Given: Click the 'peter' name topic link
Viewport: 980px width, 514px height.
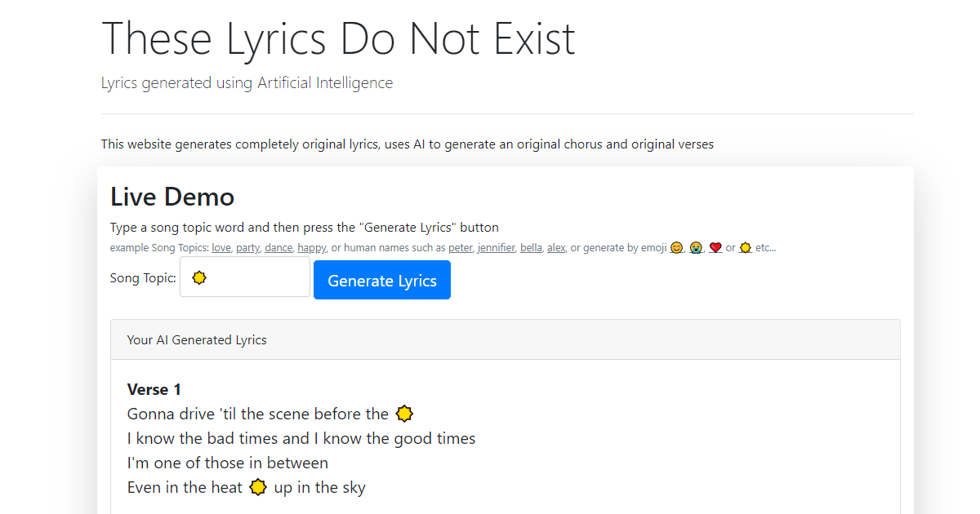Looking at the screenshot, I should tap(460, 247).
